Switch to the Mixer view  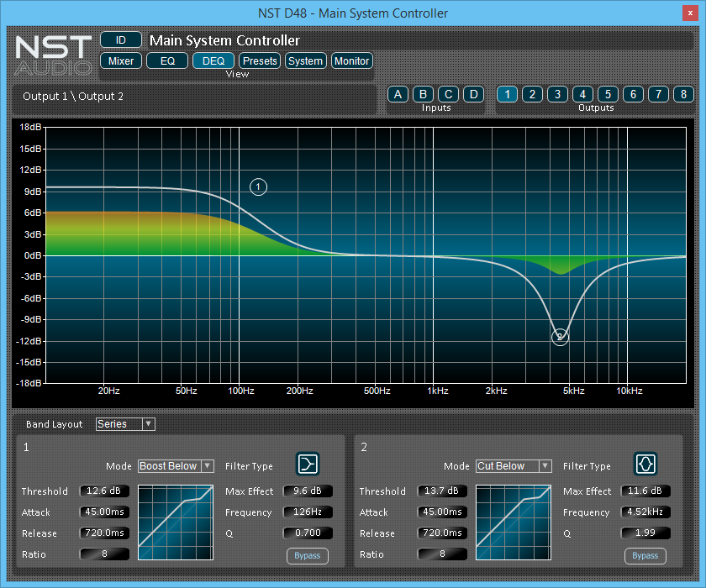pos(121,60)
